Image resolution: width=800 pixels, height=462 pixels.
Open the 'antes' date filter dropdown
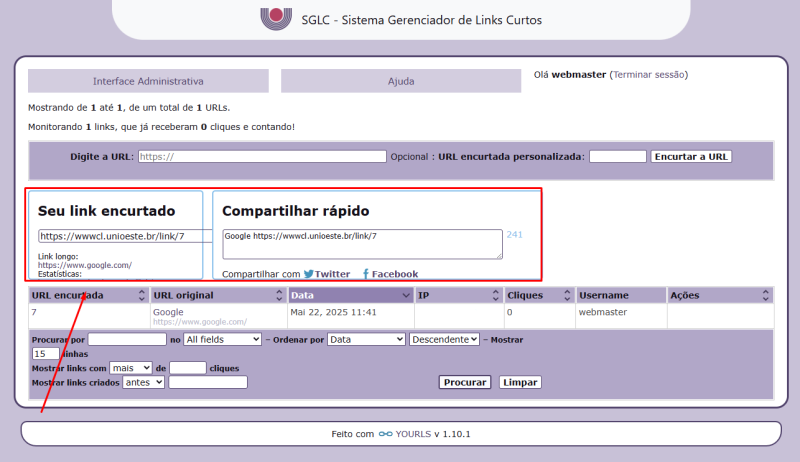[143, 382]
